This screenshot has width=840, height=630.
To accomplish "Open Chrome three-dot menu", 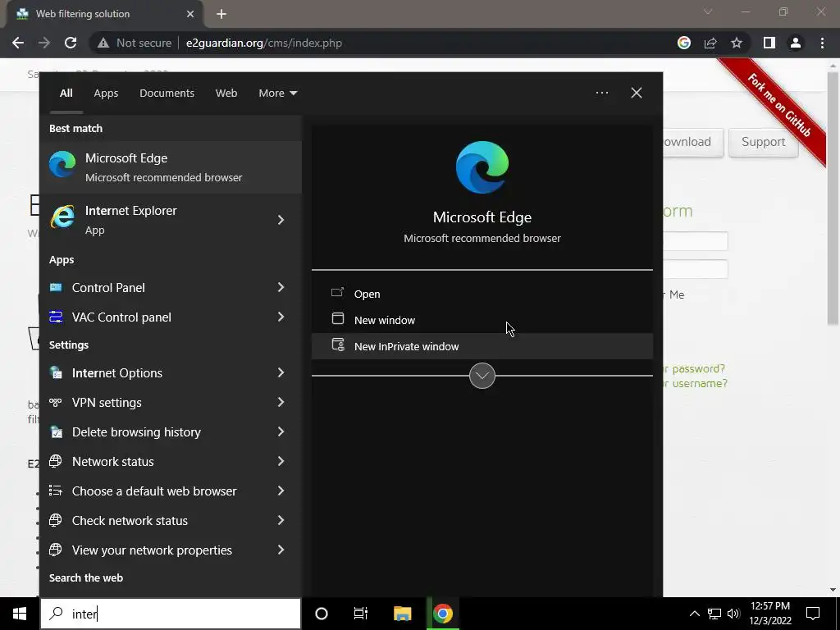I will pyautogui.click(x=822, y=43).
